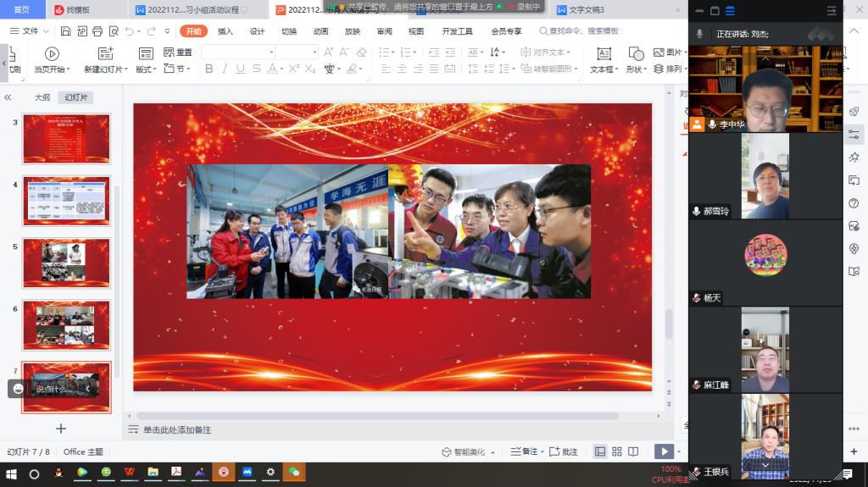
Task: Start slideshow from status bar play button
Action: pos(664,452)
